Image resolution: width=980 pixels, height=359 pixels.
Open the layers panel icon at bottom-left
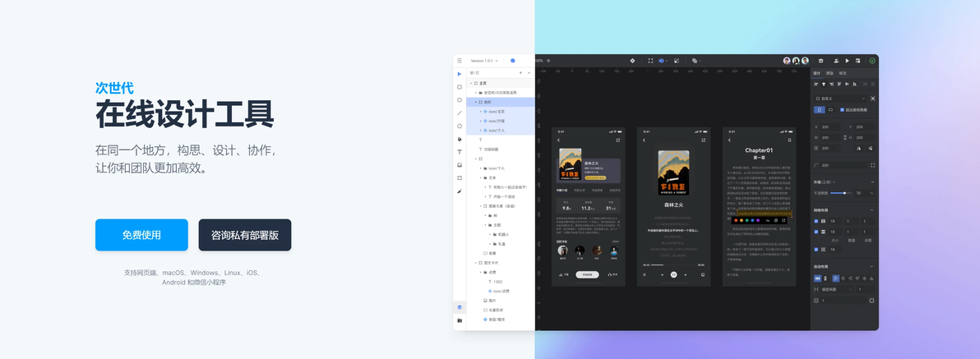(460, 307)
